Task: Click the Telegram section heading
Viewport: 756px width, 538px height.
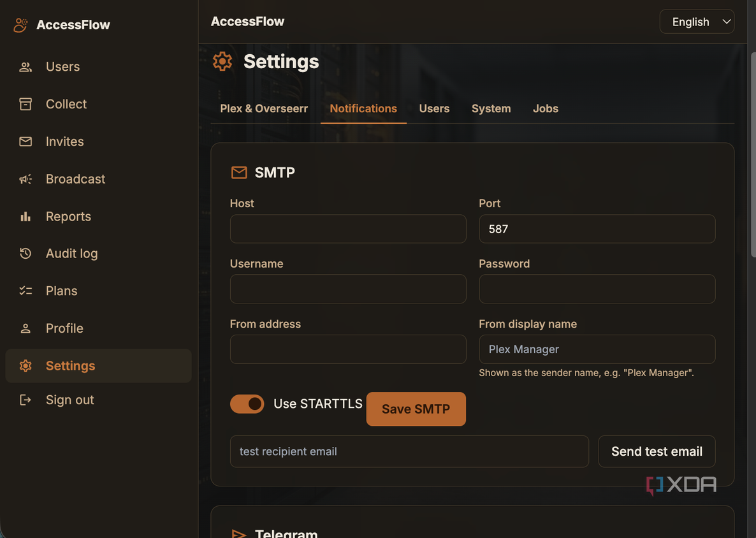Action: click(286, 533)
